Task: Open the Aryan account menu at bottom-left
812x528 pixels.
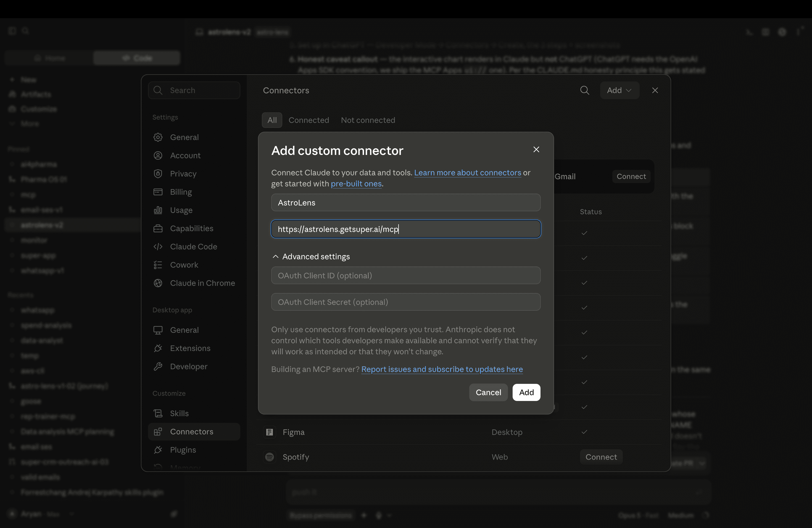Action: pyautogui.click(x=40, y=514)
